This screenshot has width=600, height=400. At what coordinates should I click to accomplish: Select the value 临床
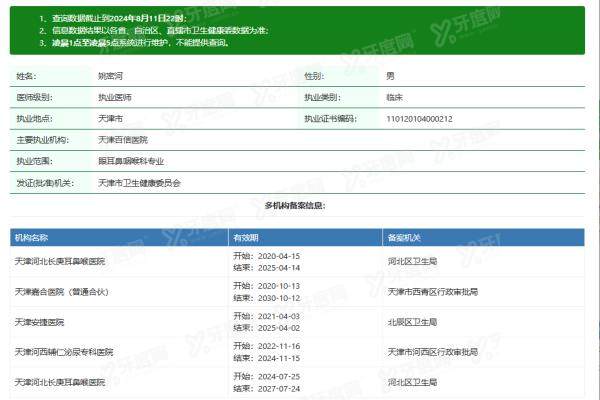pos(394,98)
